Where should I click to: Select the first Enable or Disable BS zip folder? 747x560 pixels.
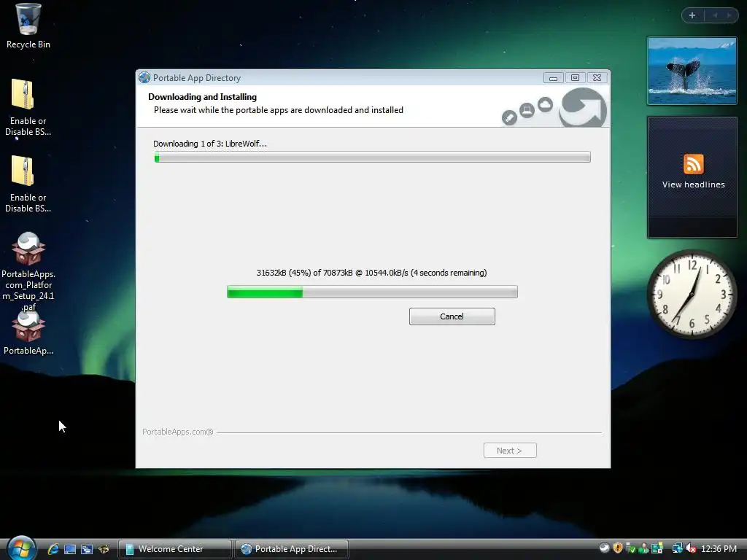28,107
